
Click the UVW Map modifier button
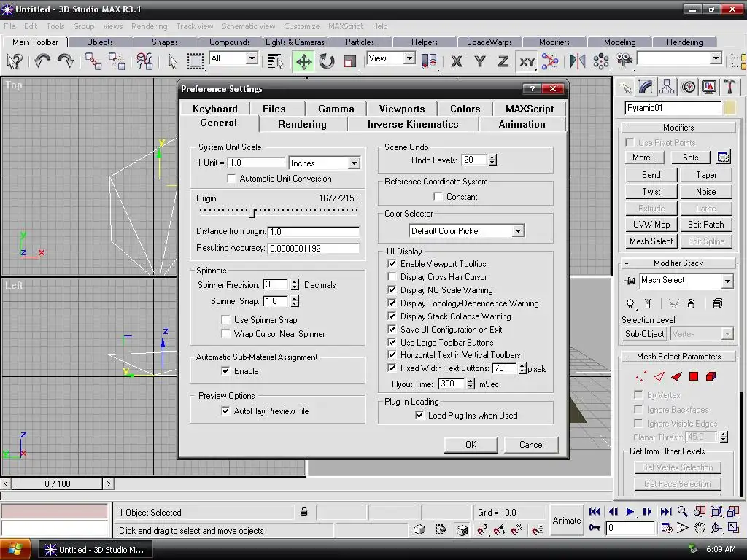651,225
